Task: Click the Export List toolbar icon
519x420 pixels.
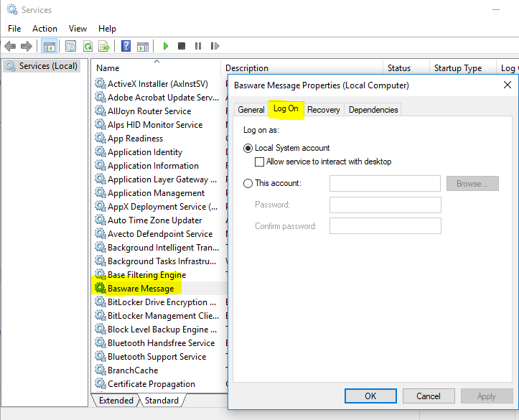Action: click(x=104, y=46)
